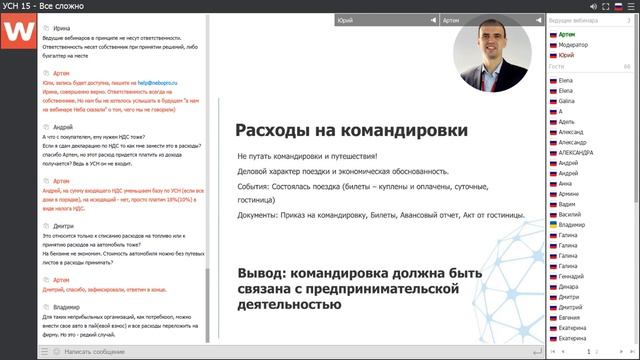
Task: Click the flag icon next to Модератор
Action: [x=553, y=45]
